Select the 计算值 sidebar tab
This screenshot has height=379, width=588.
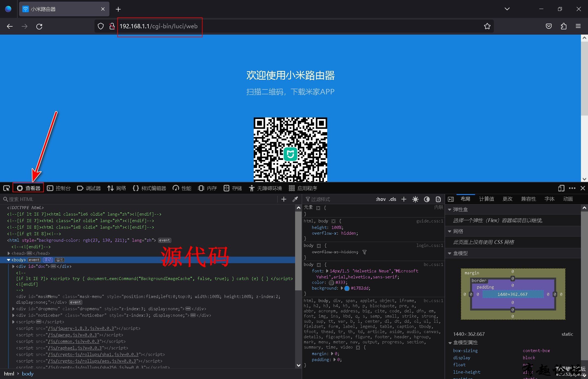tap(486, 199)
